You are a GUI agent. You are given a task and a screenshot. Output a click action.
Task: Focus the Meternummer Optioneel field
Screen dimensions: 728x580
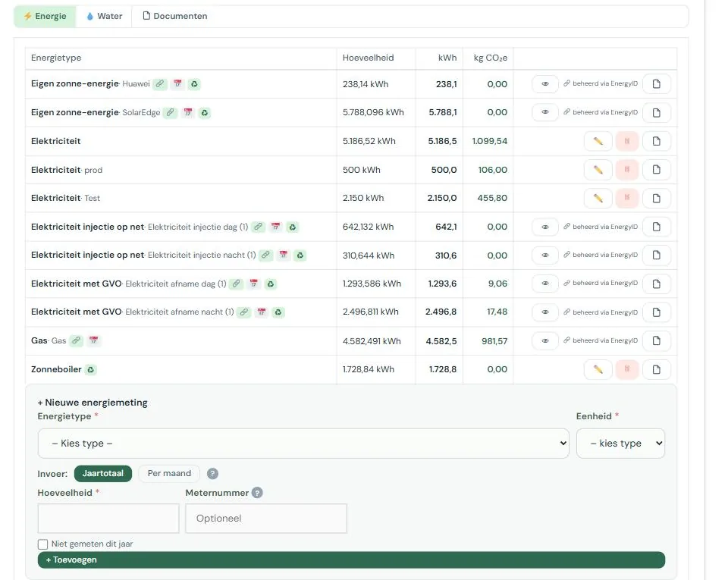266,519
